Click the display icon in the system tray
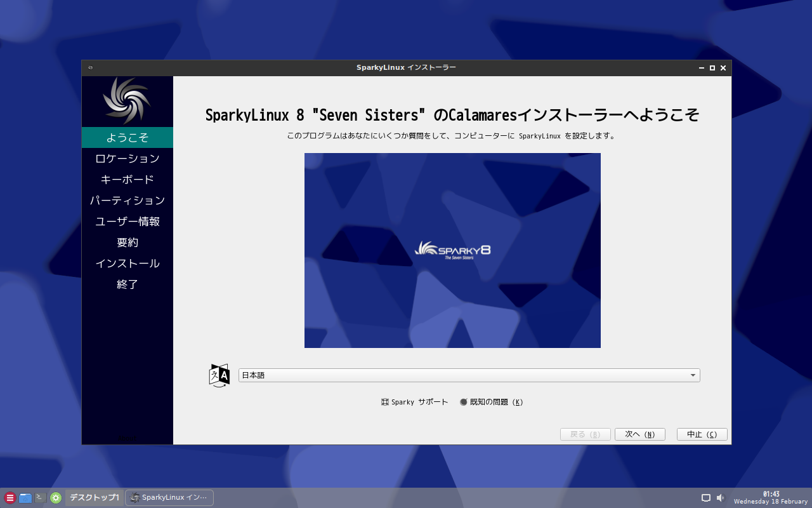Screen dimensions: 812x508 tap(706, 498)
